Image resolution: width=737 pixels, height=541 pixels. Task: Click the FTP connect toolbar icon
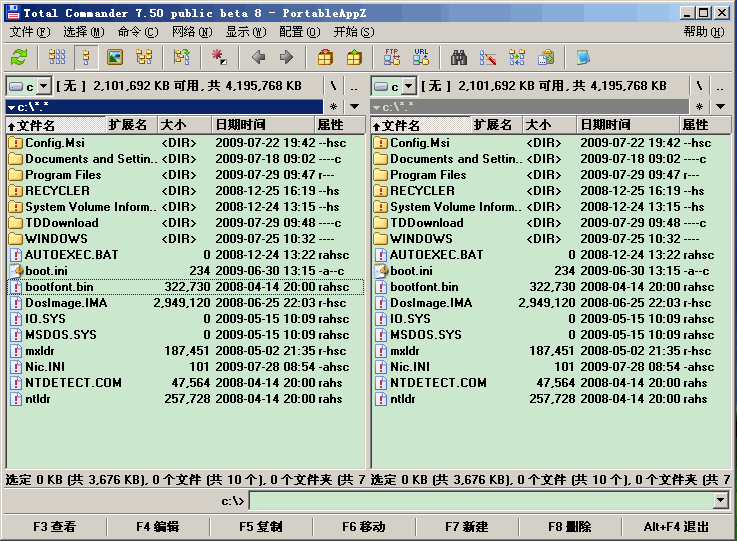coord(392,57)
